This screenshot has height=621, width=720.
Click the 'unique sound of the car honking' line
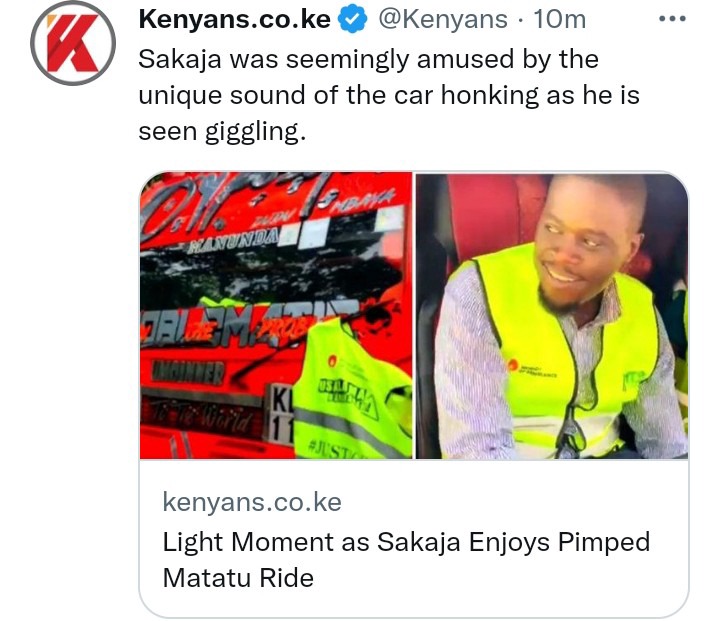(389, 96)
